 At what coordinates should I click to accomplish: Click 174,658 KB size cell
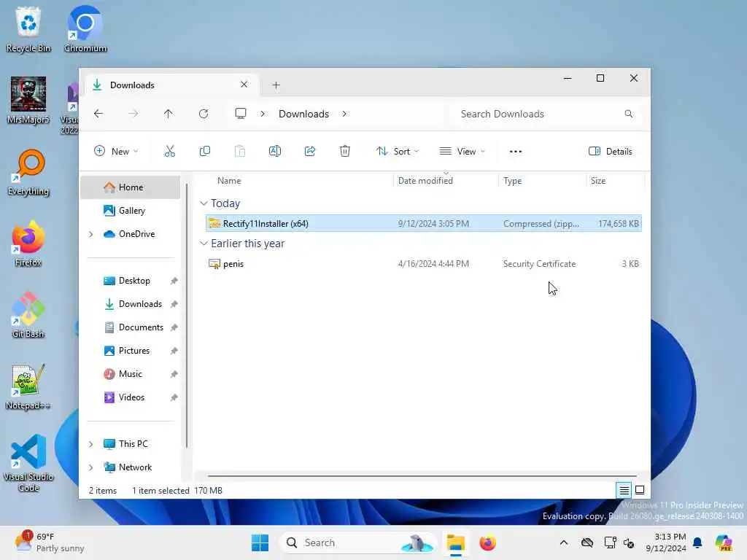tap(618, 224)
